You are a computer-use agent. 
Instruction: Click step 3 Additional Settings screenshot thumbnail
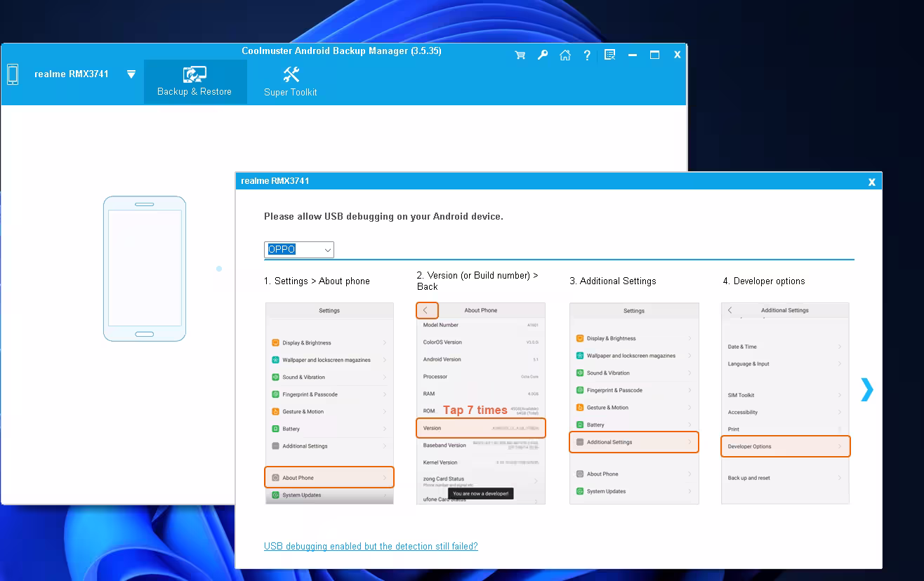click(x=634, y=403)
